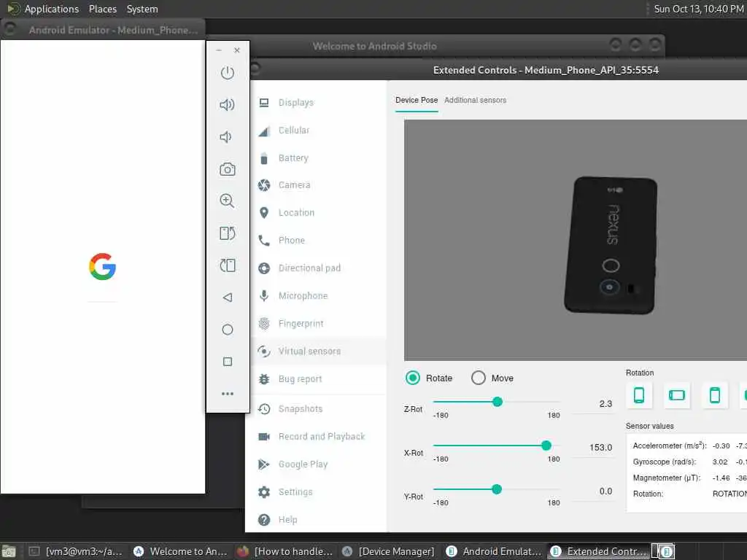Click the emulator Overview square icon
The height and width of the screenshot is (560, 747).
228,362
